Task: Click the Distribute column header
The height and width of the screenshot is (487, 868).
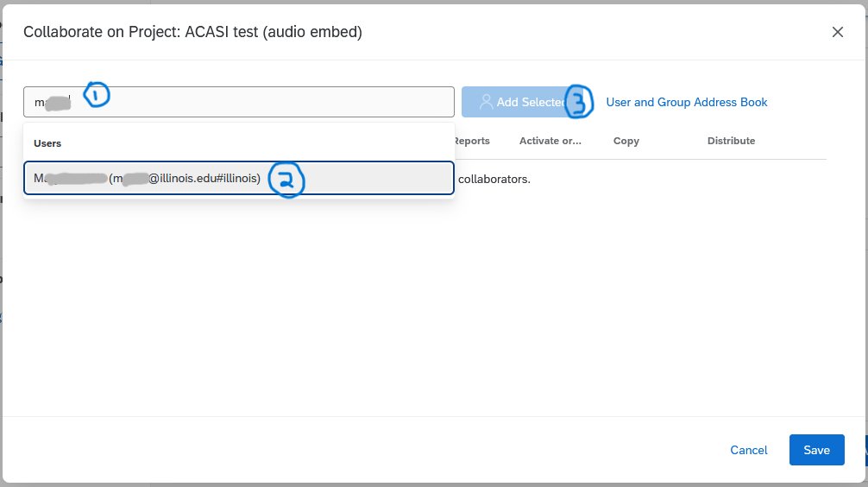Action: coord(731,141)
